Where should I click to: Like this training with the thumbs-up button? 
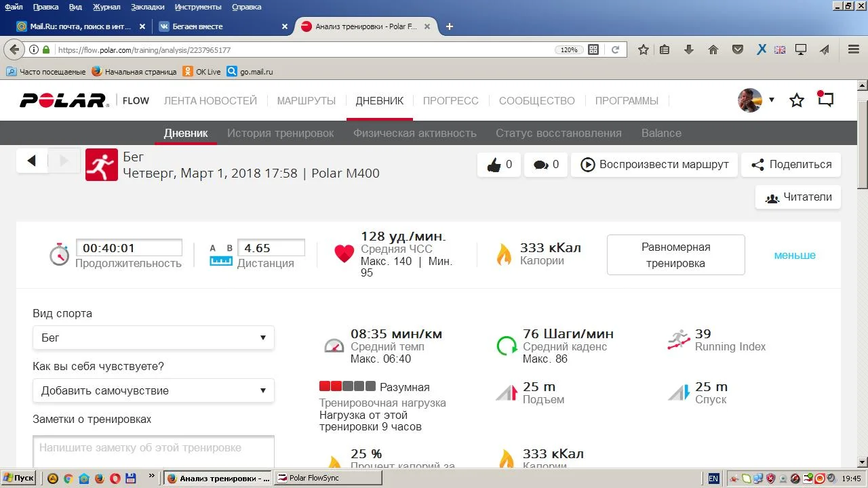tap(499, 165)
